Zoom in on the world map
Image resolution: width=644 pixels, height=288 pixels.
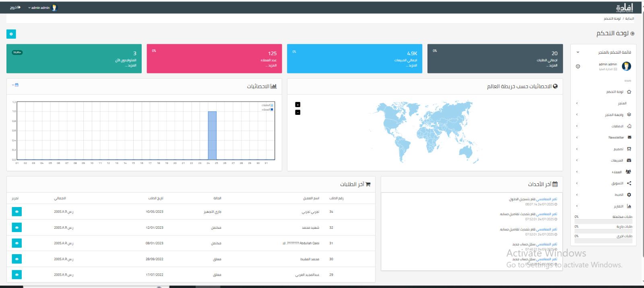tap(298, 105)
